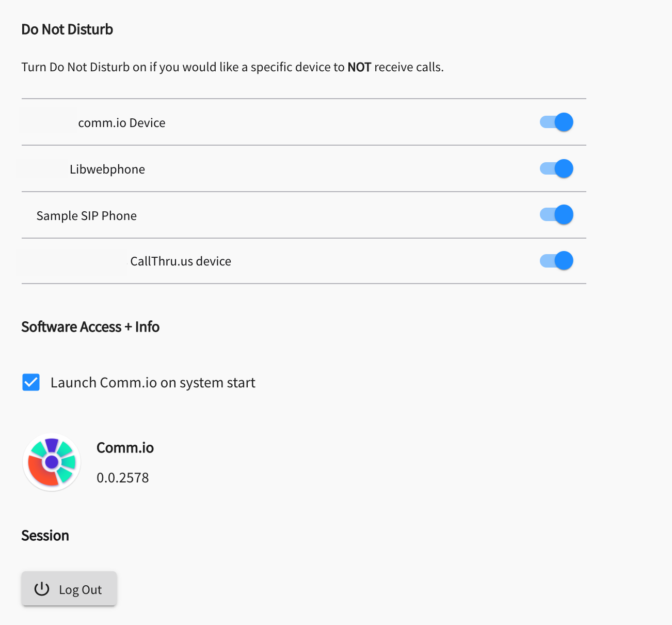672x625 pixels.
Task: Click the Do Not Disturb description sentence
Action: point(233,67)
